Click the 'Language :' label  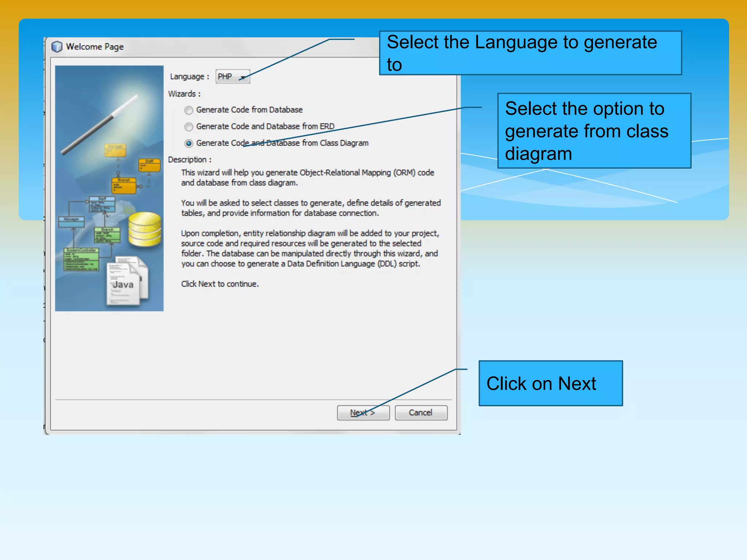[x=190, y=77]
